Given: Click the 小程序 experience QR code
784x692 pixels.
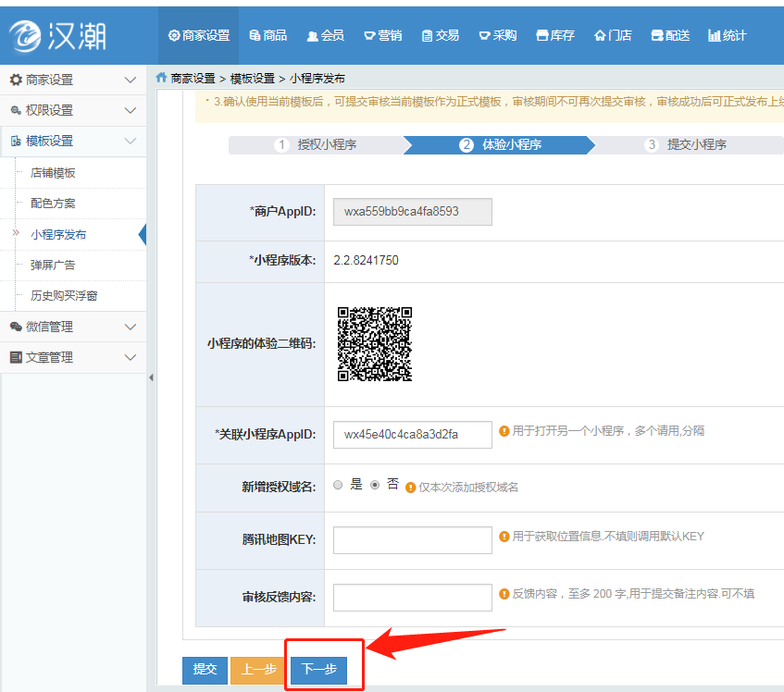Looking at the screenshot, I should click(375, 344).
